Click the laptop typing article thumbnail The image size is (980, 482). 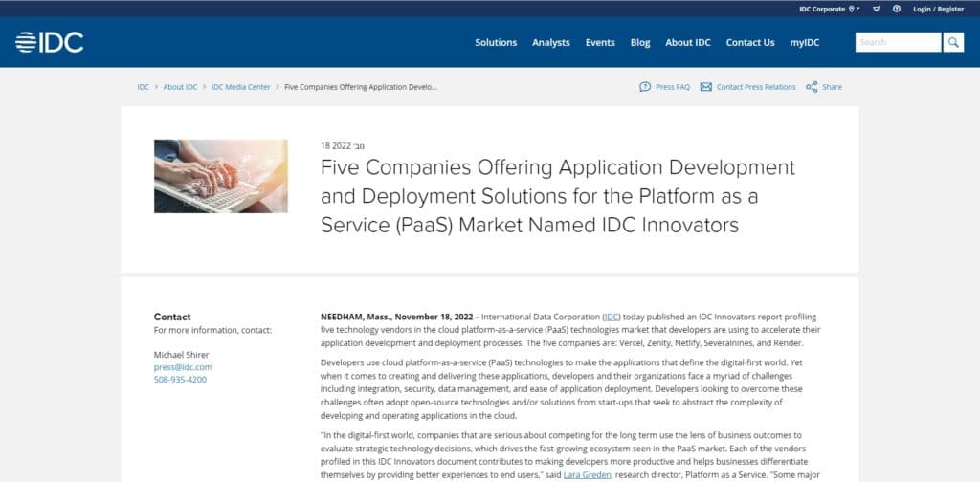point(221,176)
